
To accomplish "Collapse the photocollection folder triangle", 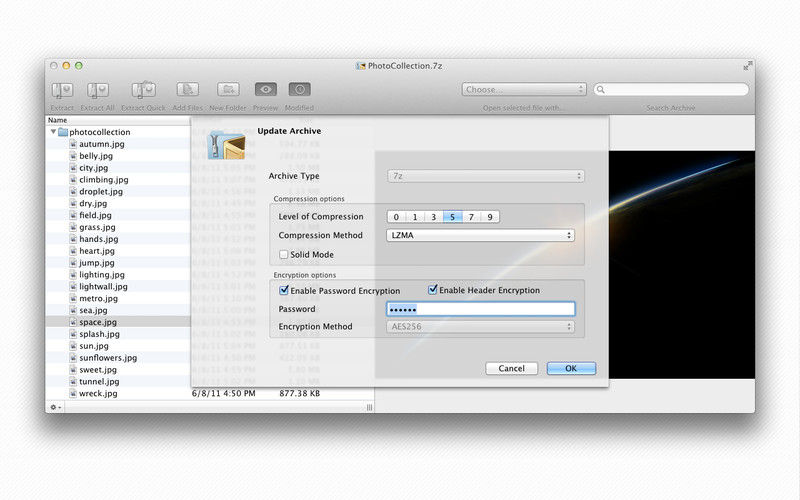I will point(53,132).
